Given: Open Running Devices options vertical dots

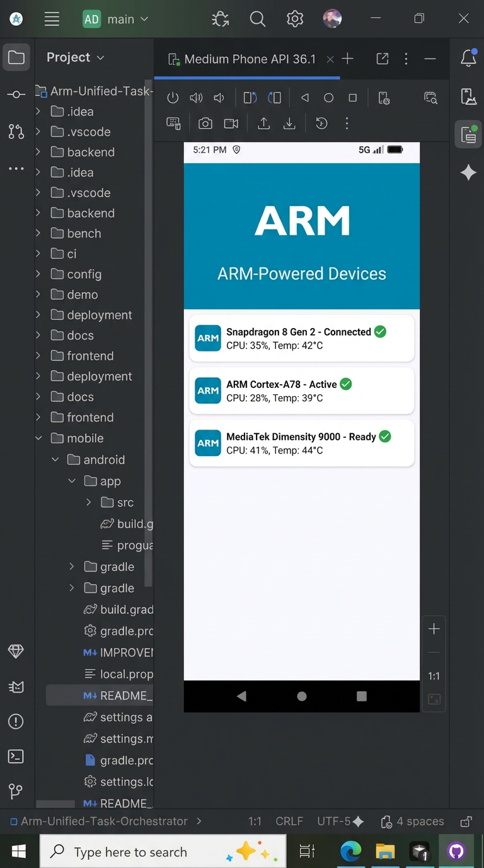Looking at the screenshot, I should point(406,59).
